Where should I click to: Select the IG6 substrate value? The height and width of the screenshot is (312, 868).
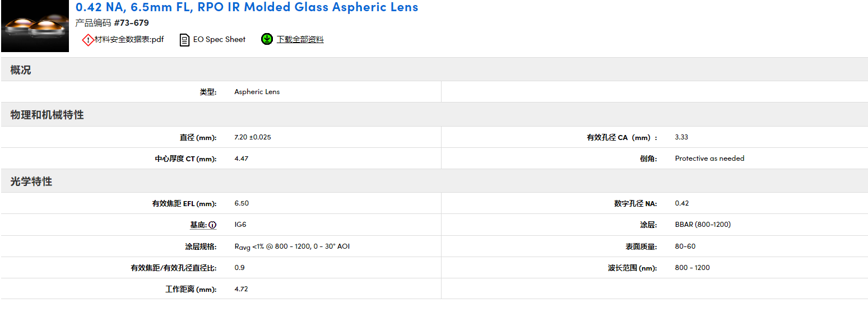coord(240,225)
